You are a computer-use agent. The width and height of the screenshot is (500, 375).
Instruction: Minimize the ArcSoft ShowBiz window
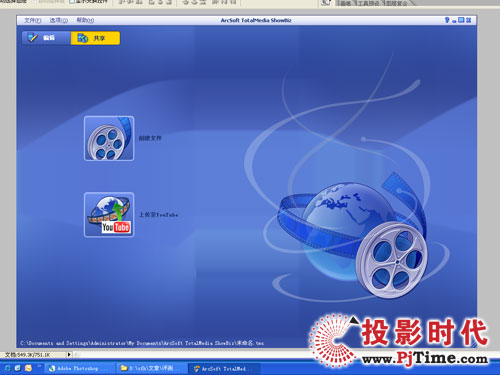[x=454, y=21]
